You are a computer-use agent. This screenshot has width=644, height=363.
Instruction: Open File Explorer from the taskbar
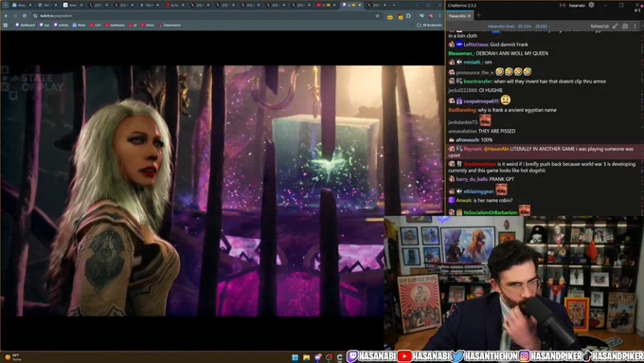pyautogui.click(x=307, y=357)
